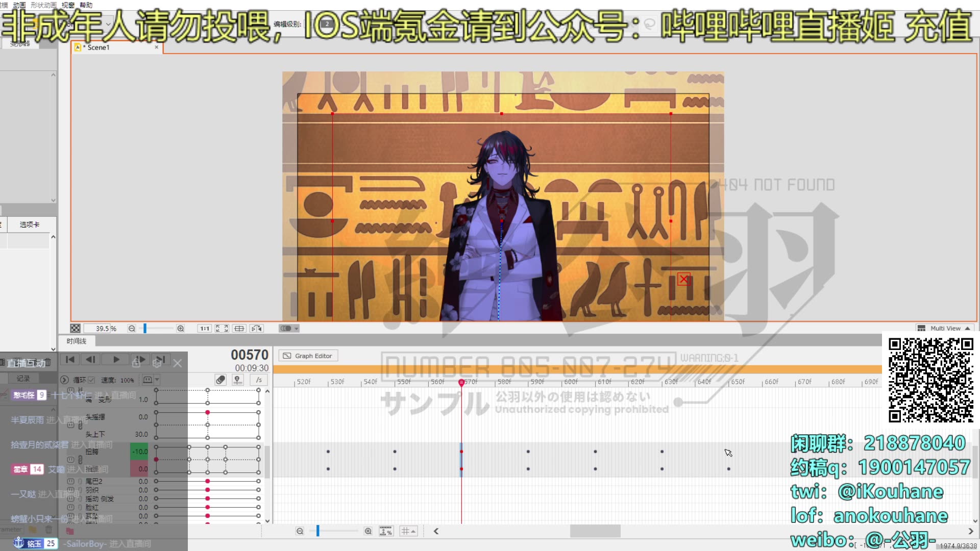Adjust the canvas zoom slider
Viewport: 980px width, 551px height.
coord(145,329)
